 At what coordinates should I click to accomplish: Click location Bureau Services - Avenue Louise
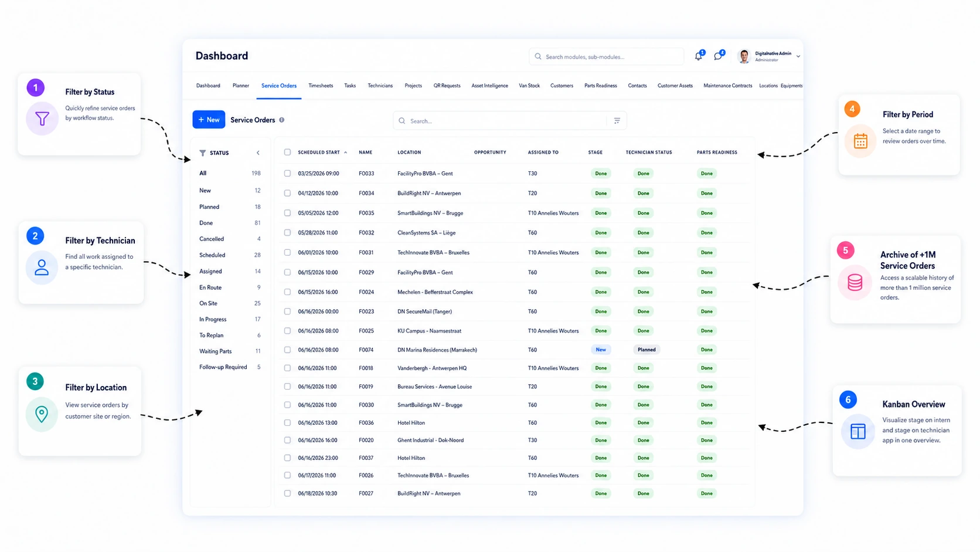pyautogui.click(x=434, y=387)
